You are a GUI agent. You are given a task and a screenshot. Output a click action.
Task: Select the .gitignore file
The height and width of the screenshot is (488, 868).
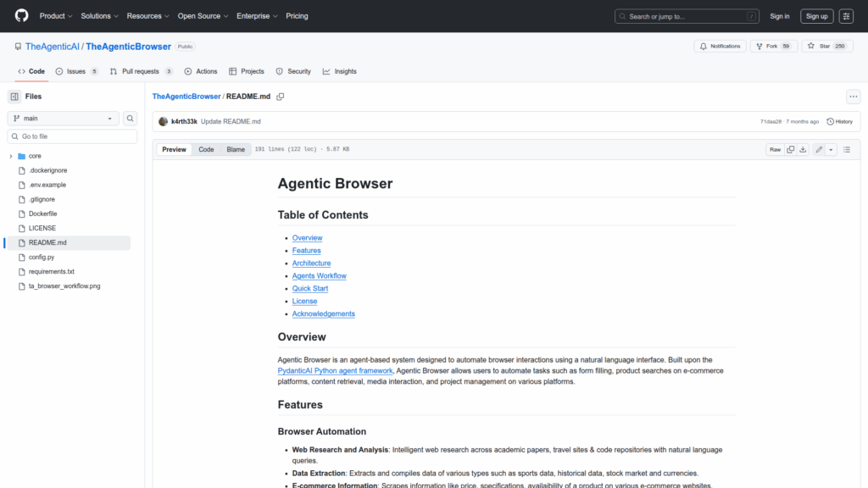[42, 199]
